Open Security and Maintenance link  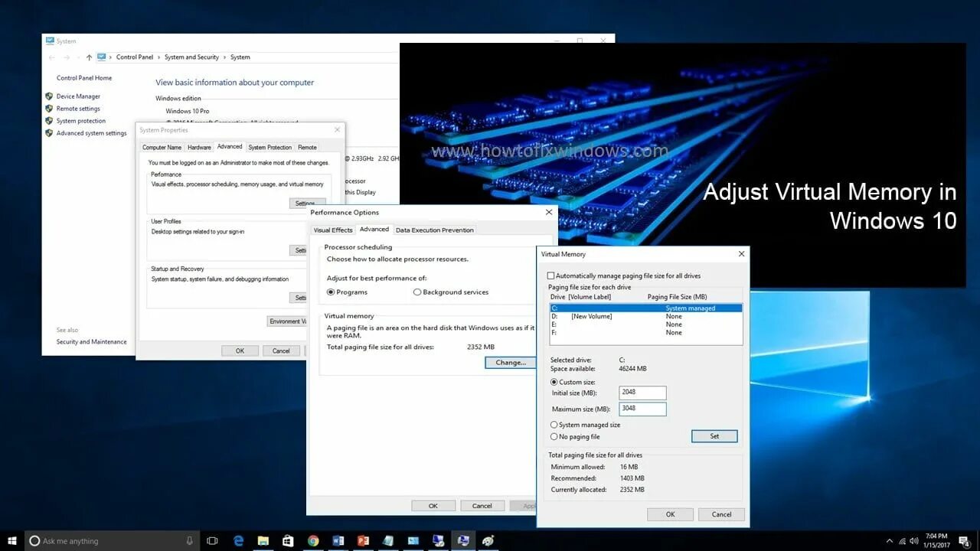pos(92,342)
